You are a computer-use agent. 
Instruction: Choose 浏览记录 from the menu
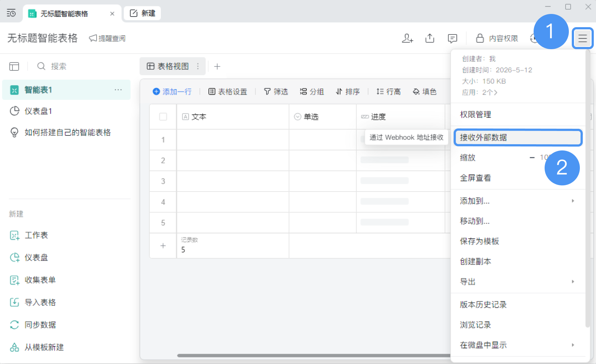(518, 325)
